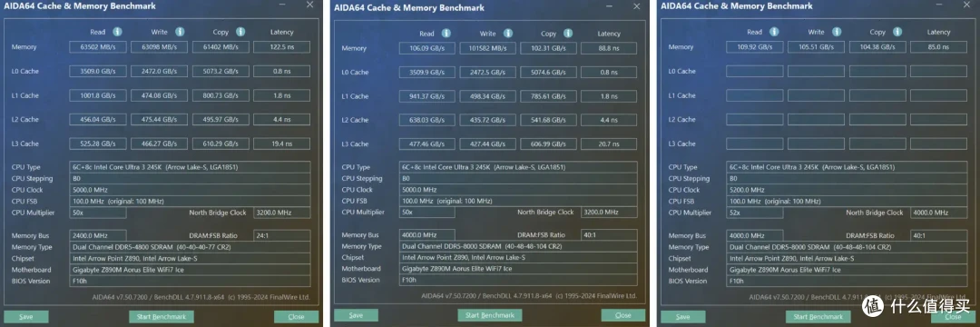Start Benchmark in the middle window

tap(490, 315)
